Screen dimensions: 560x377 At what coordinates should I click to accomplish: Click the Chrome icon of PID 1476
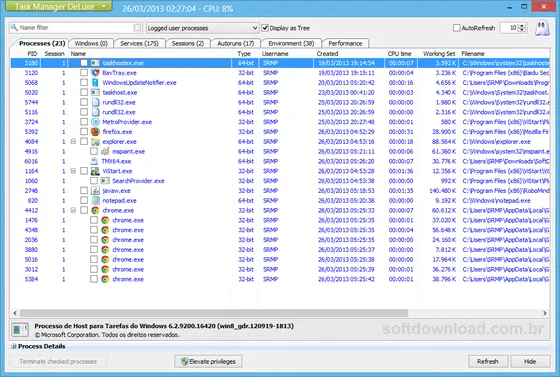[105, 220]
